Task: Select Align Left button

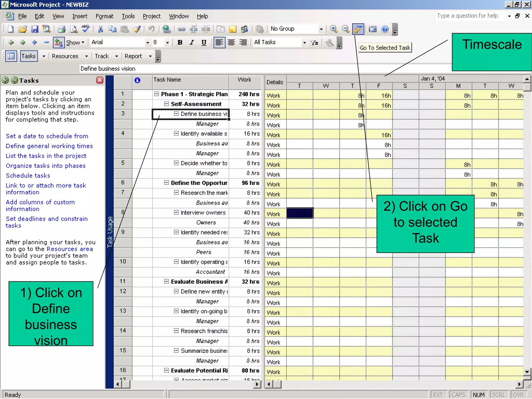Action: (x=219, y=42)
